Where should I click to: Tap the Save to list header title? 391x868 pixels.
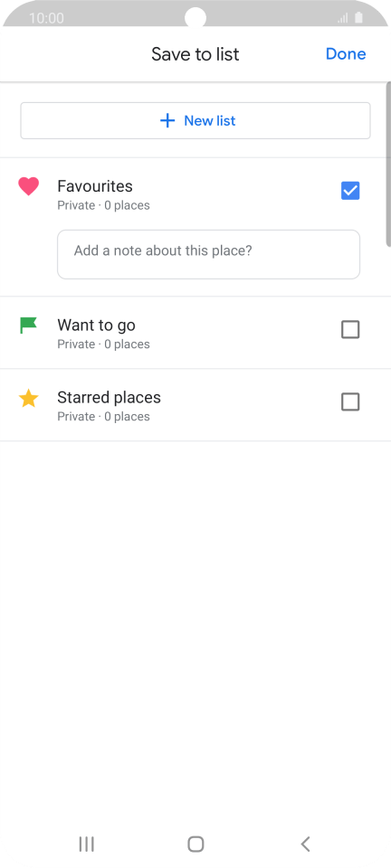(195, 54)
